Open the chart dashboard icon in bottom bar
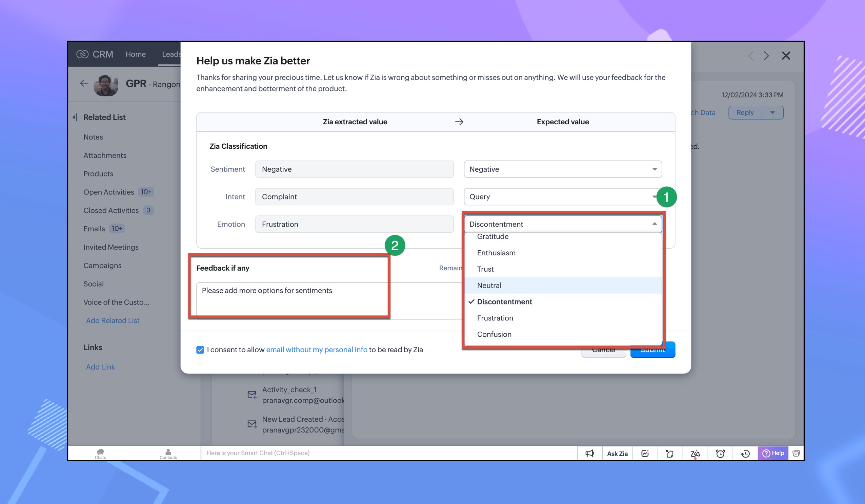 (x=645, y=453)
